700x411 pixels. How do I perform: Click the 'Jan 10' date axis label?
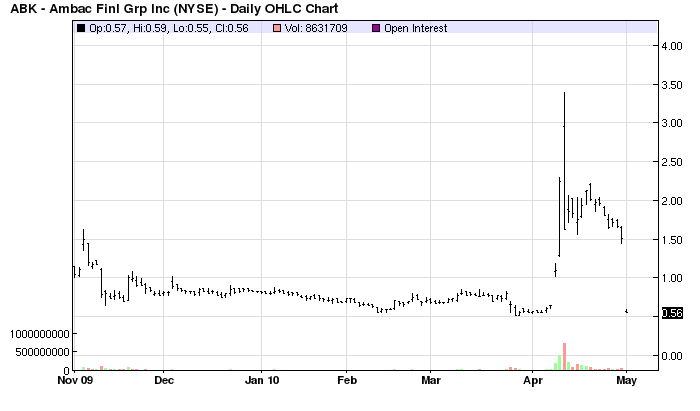[262, 380]
